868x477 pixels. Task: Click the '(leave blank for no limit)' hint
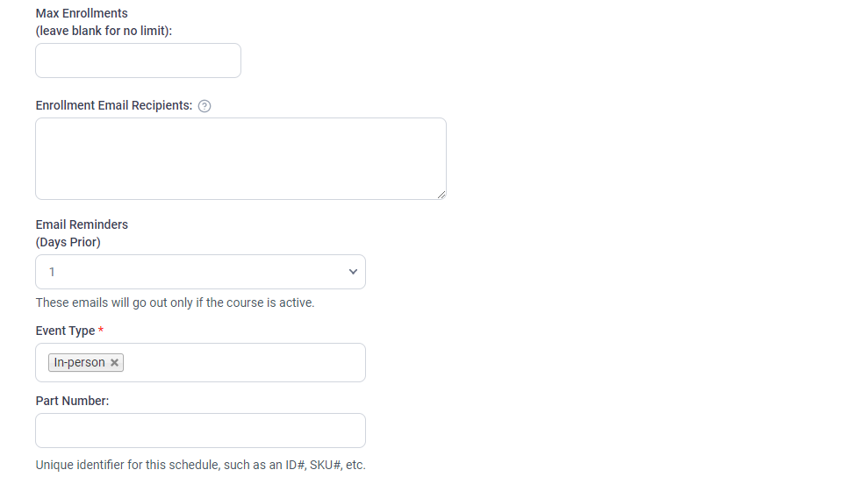104,31
